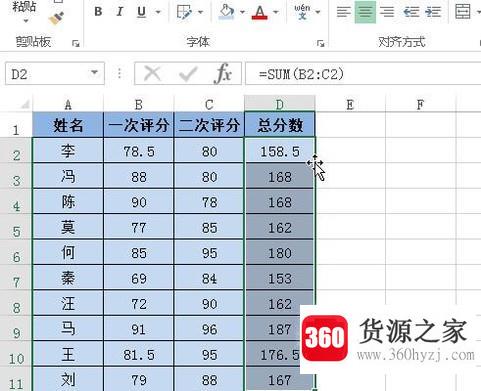
Task: Select the name cell 陈
Action: click(68, 202)
